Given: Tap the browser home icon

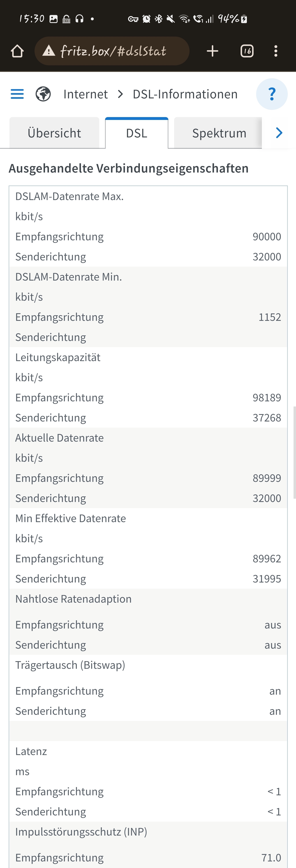Looking at the screenshot, I should pos(17,51).
